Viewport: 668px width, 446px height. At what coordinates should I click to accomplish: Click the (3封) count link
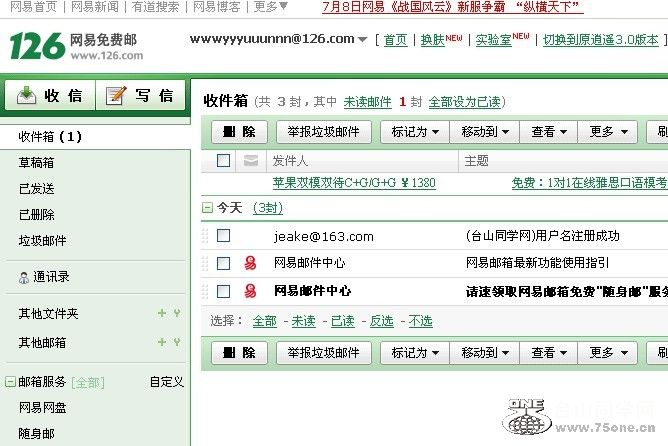pos(268,208)
